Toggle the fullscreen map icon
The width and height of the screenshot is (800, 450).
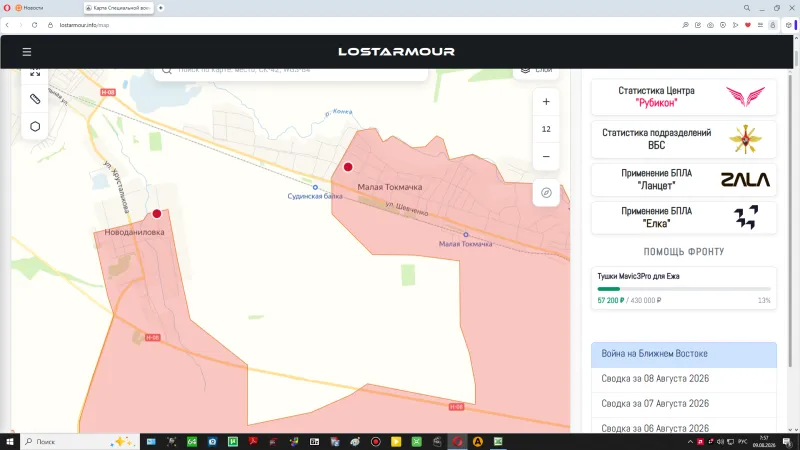point(35,73)
